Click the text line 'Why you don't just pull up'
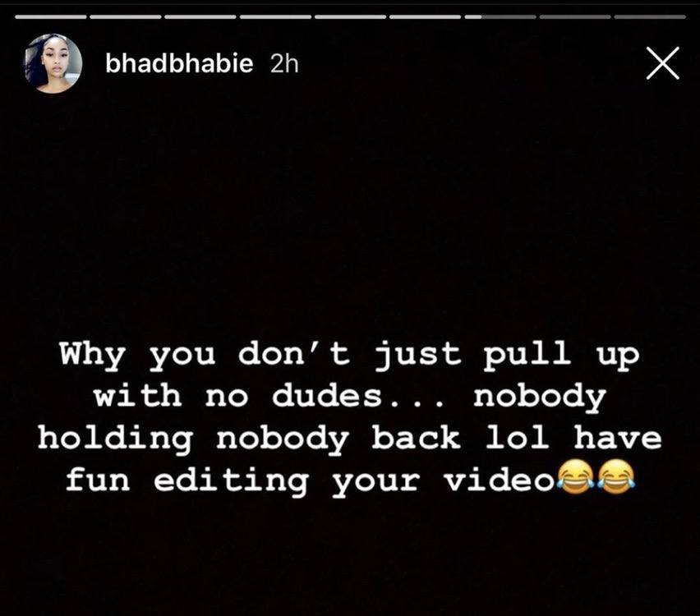 [x=349, y=356]
